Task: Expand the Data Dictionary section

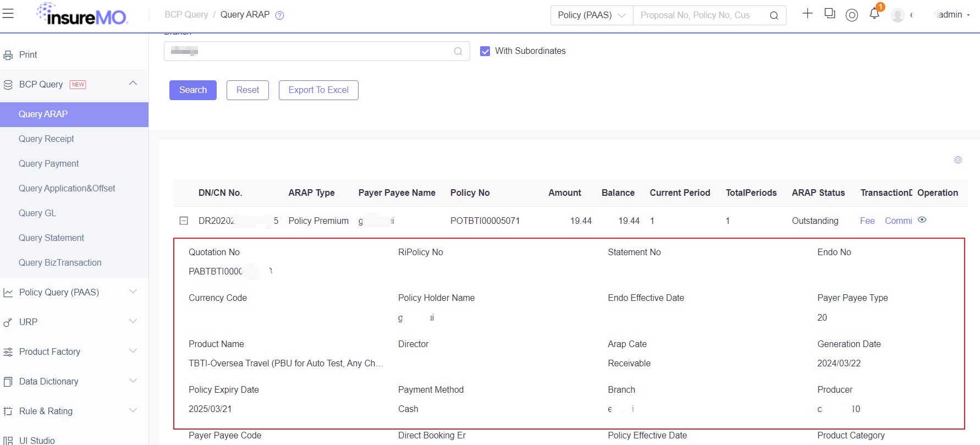Action: tap(133, 380)
